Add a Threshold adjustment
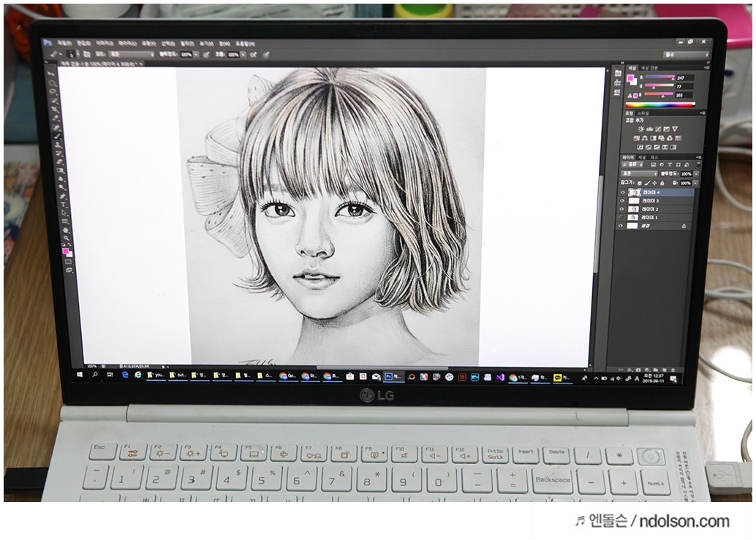756x540 pixels. 657,147
